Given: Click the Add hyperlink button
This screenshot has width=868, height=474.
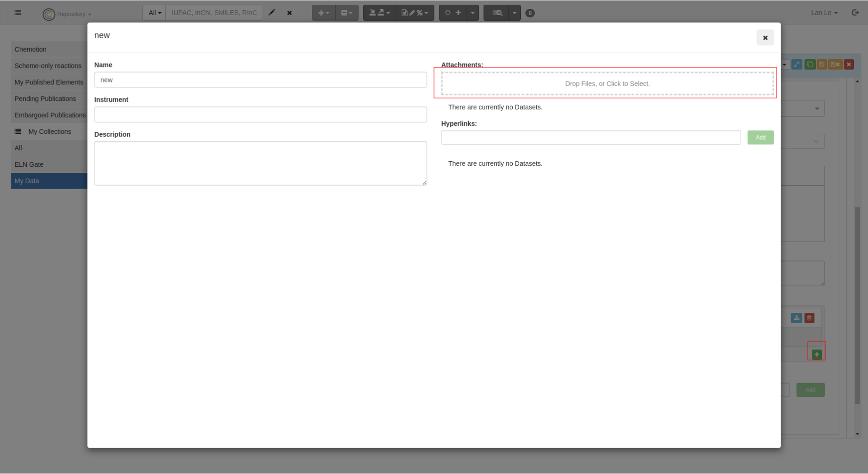Looking at the screenshot, I should (x=760, y=137).
